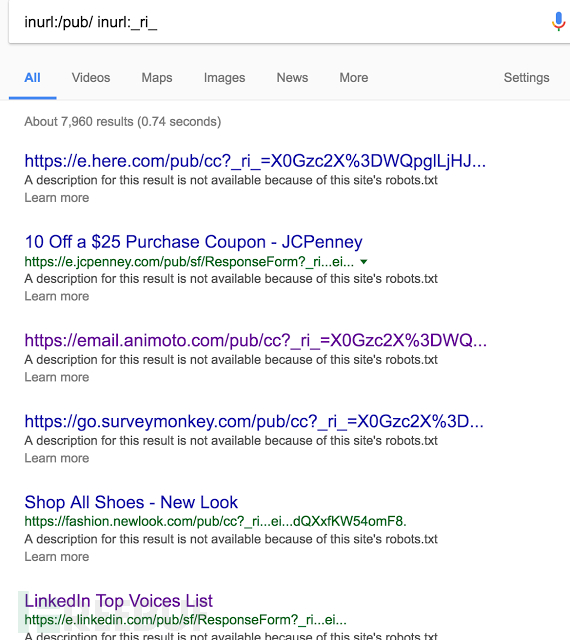This screenshot has width=570, height=640.
Task: Click Learn more under the JCPenney result
Action: 57,296
